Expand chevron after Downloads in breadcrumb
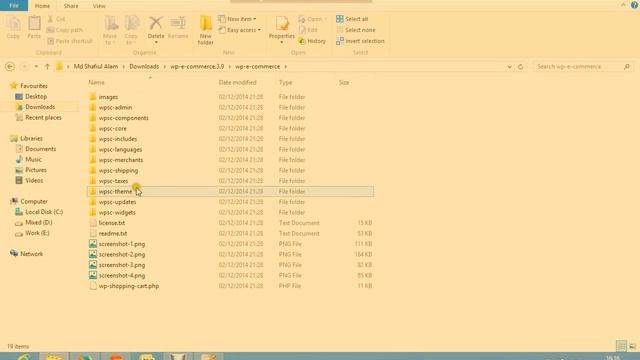The width and height of the screenshot is (640, 360). click(x=164, y=67)
